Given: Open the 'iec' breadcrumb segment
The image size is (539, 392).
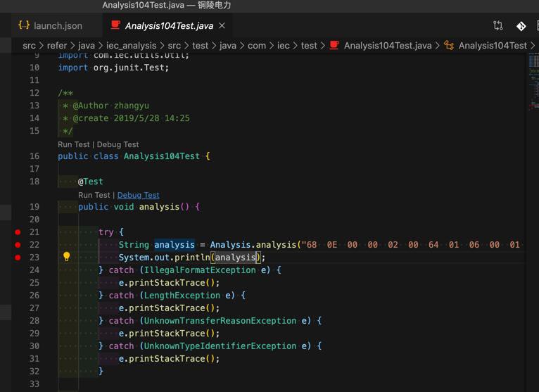Looking at the screenshot, I should click(284, 46).
